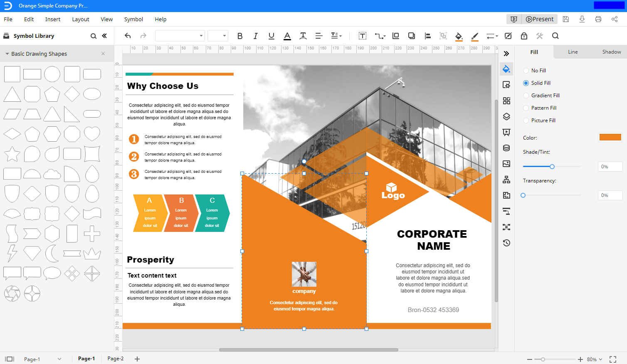Select the Solid Fill radio button

click(x=525, y=83)
